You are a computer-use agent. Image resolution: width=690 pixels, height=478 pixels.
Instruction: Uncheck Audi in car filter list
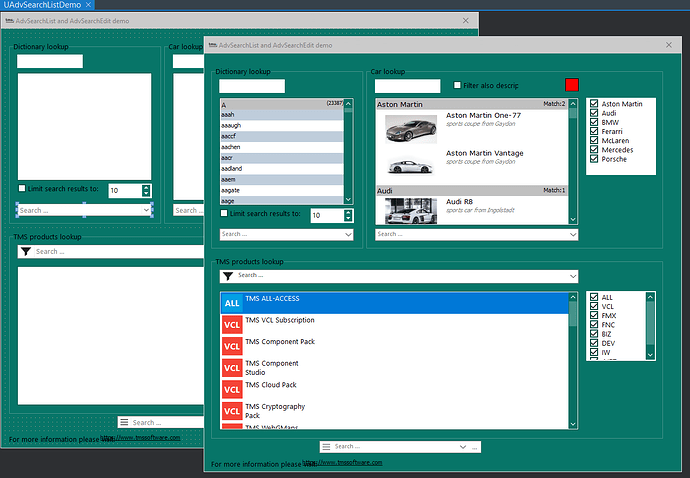[594, 113]
